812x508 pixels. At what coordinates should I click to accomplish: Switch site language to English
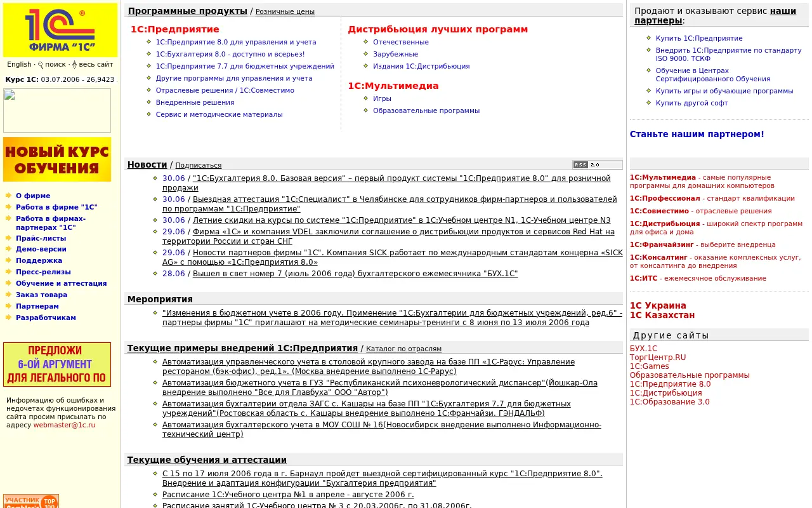coord(19,64)
